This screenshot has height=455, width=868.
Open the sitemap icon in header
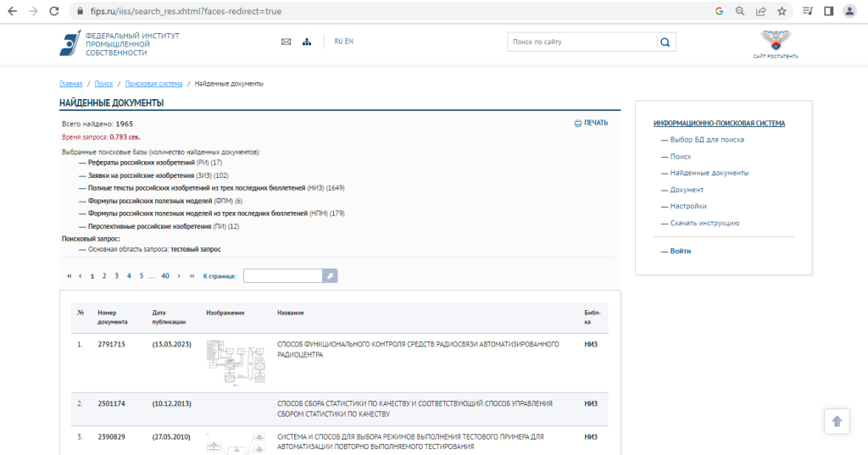(x=306, y=42)
